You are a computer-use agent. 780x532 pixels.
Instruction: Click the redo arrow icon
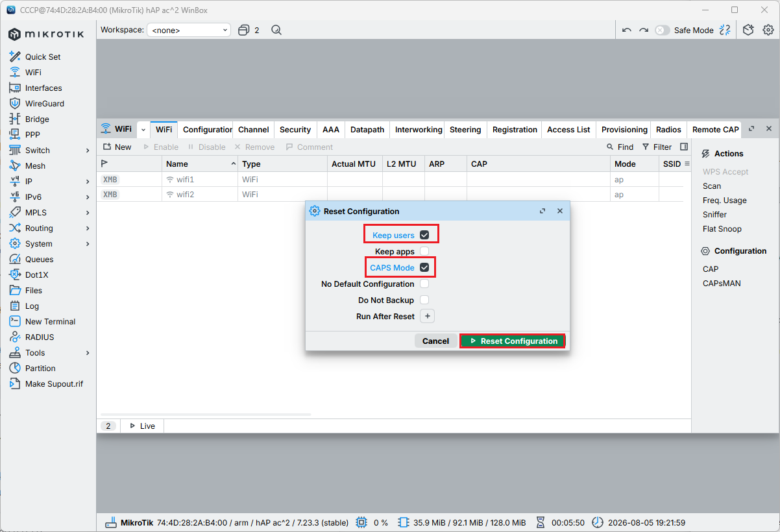(643, 30)
